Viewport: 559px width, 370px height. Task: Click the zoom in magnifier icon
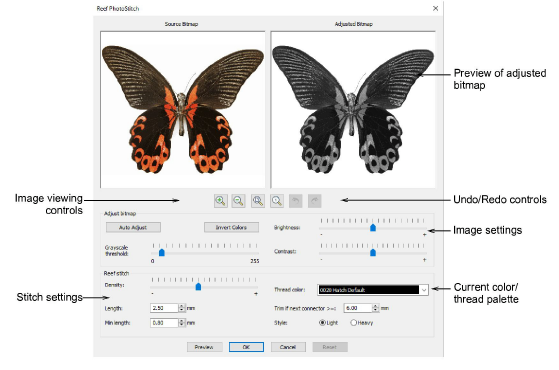(x=221, y=201)
